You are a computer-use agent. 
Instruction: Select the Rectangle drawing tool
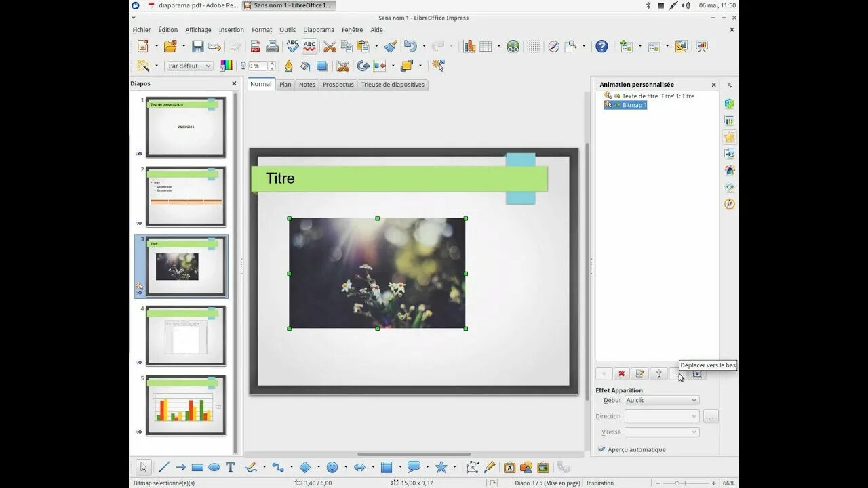pos(197,467)
